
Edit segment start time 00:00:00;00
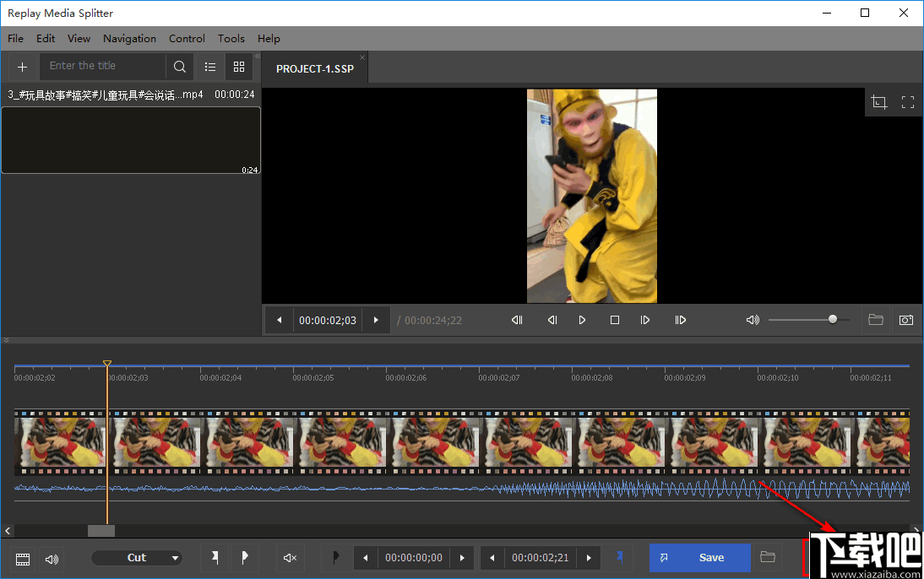[x=414, y=558]
